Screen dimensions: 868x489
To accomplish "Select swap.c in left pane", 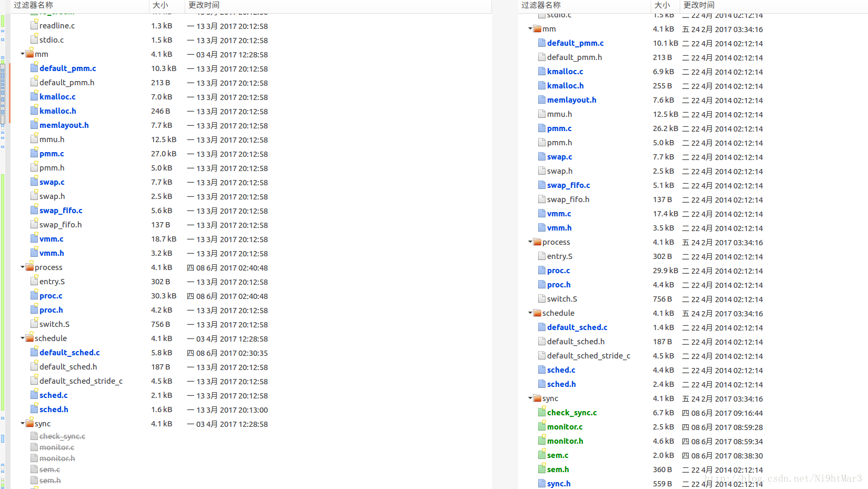I will 52,182.
